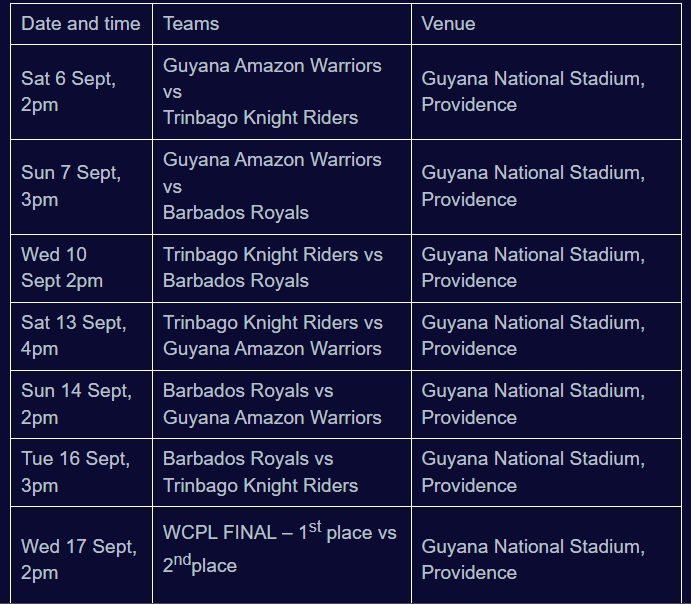
Task: Click the 'Tue 16 Sept, 3pm' cell
Action: tap(81, 472)
